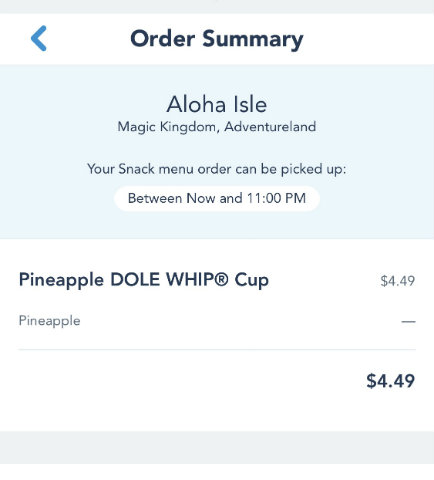Tap the Order Summary page title
This screenshot has width=434, height=480.
(217, 39)
